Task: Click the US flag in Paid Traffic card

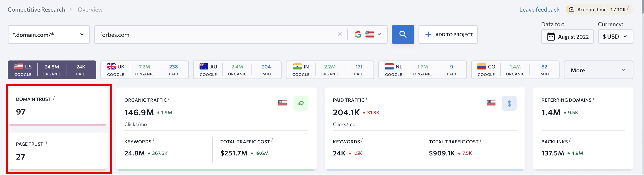Action: click(491, 103)
